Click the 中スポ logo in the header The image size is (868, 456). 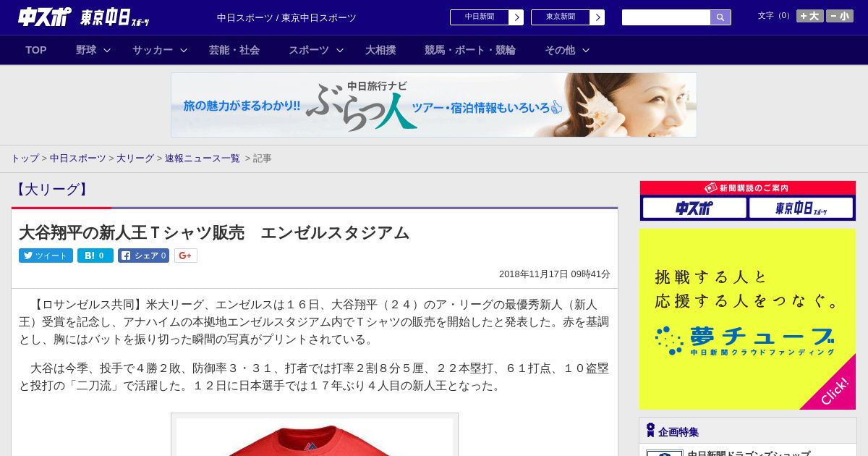pyautogui.click(x=45, y=17)
